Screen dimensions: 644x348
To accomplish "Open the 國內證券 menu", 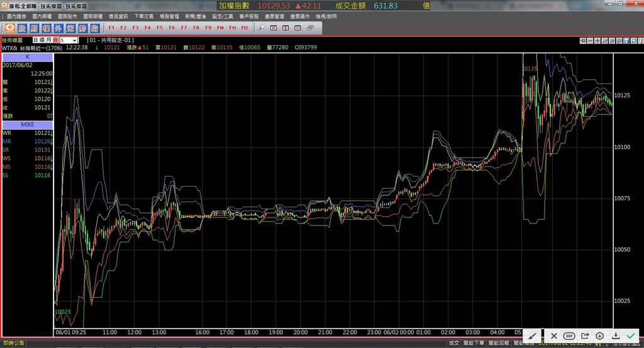I will click(16, 16).
